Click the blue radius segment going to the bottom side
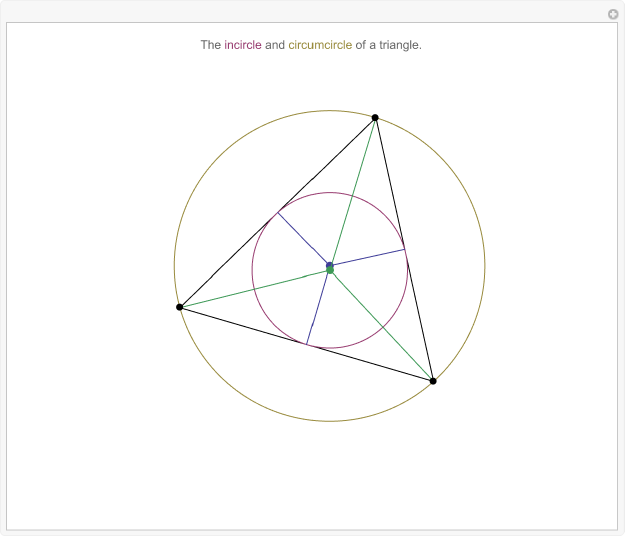The width and height of the screenshot is (625, 537). click(318, 305)
